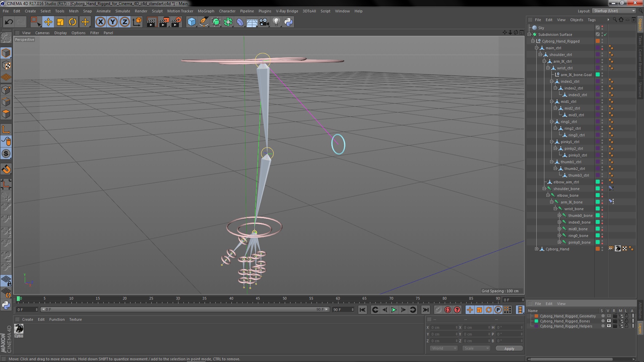The image size is (644, 362).
Task: Open the Simulate menu
Action: coord(122,11)
